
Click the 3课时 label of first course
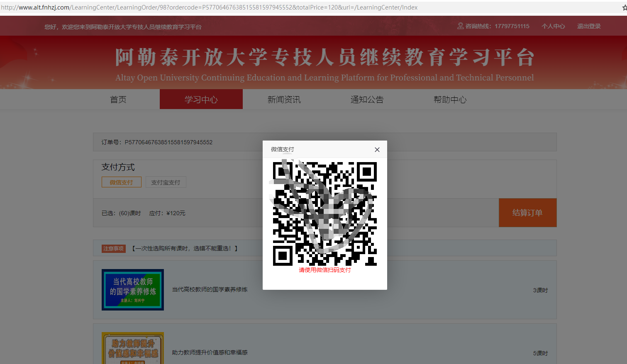540,290
